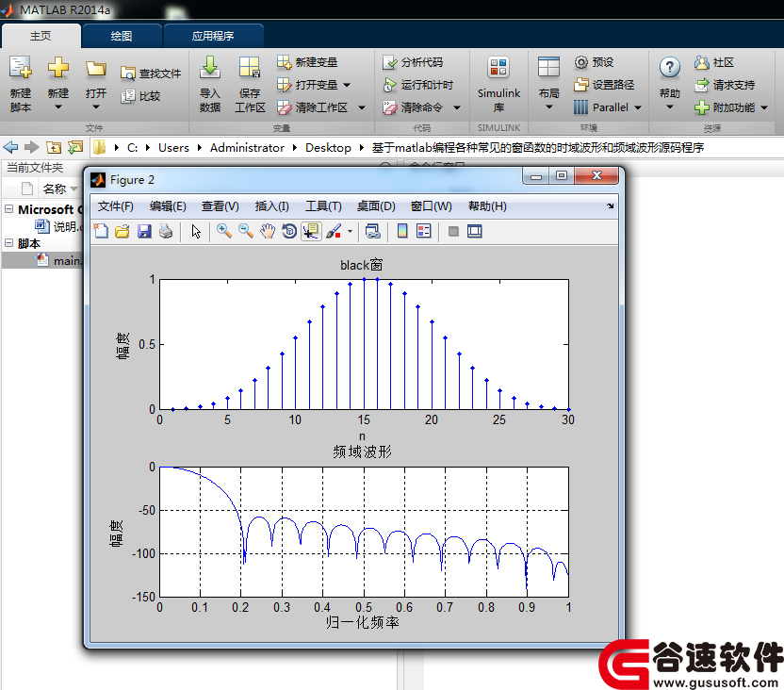This screenshot has height=690, width=784.
Task: Click 设置路径 in the ribbon
Action: pyautogui.click(x=604, y=85)
